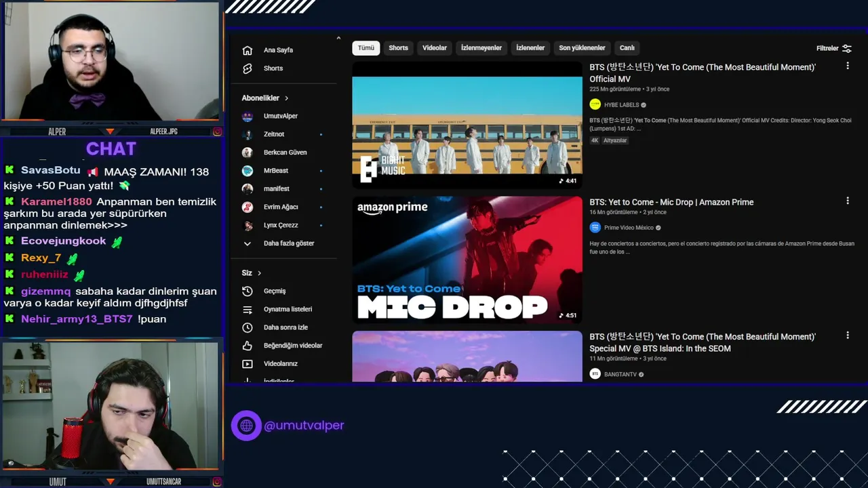Viewport: 868px width, 488px height.
Task: Open Videolarınız play icon
Action: click(248, 364)
